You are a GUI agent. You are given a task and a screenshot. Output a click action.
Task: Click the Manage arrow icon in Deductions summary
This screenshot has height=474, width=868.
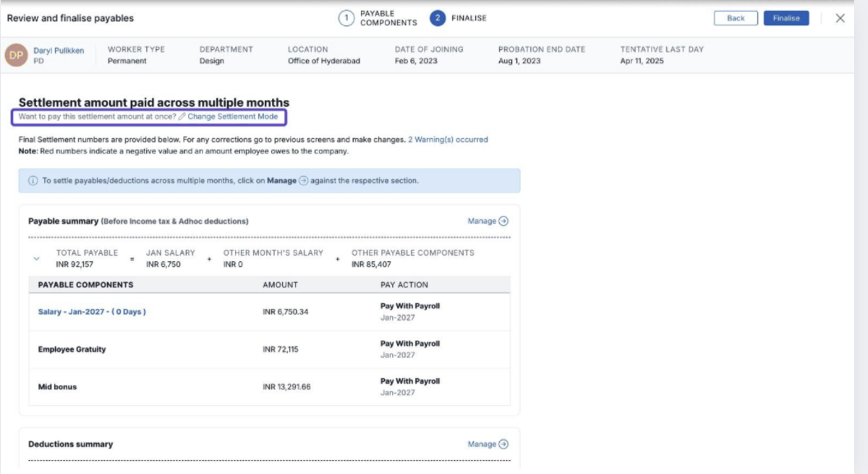click(x=503, y=444)
